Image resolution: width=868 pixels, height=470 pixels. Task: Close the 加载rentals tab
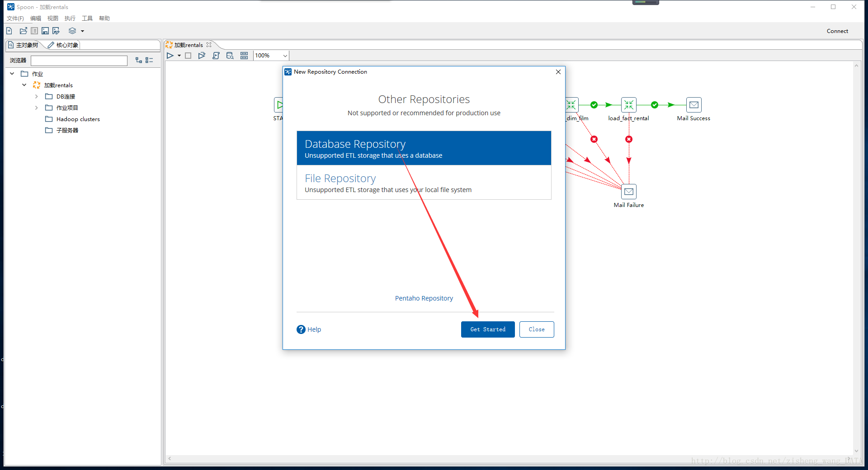209,45
